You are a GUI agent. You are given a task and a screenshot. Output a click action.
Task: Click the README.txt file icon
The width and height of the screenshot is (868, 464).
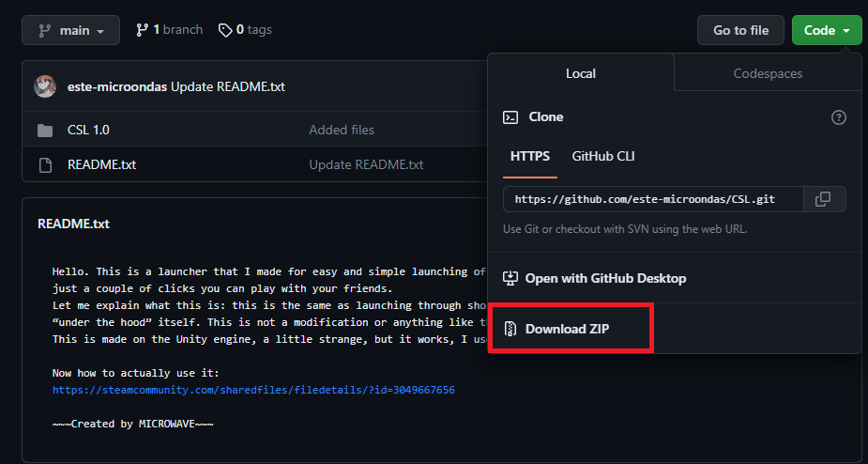(x=45, y=164)
